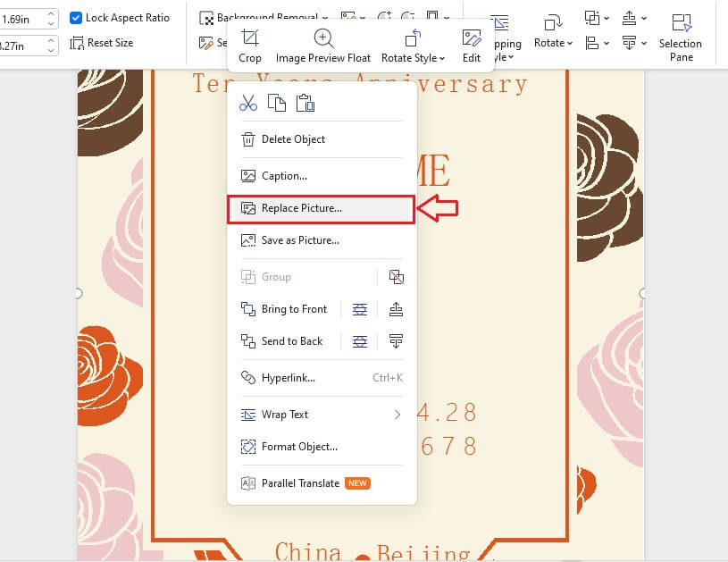Toggle Lock Aspect Ratio checkbox
728x562 pixels.
(x=76, y=18)
